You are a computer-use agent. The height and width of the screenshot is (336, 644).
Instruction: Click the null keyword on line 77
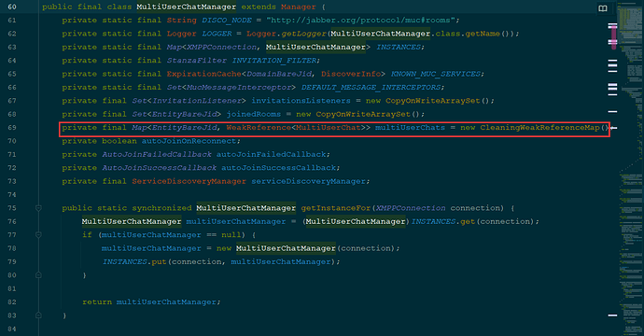point(231,235)
